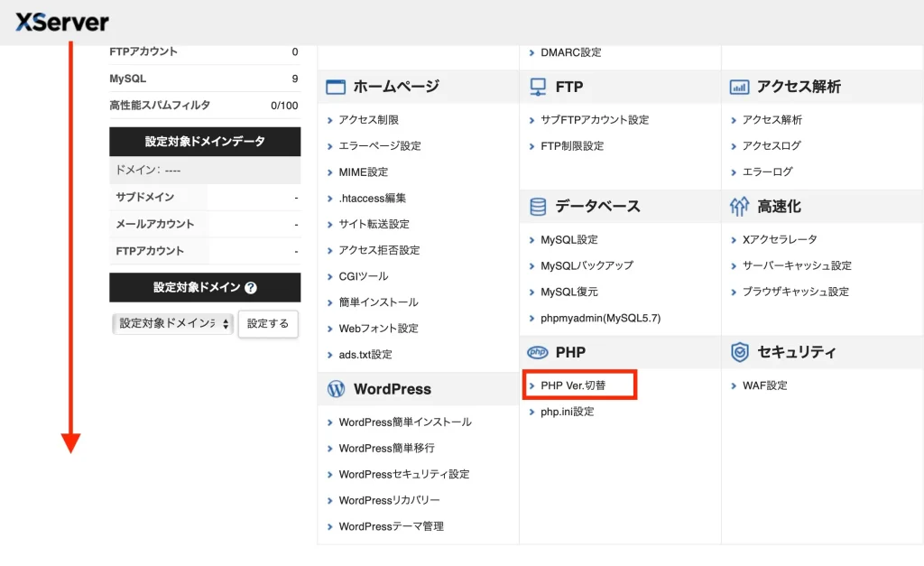Open .htaccess編集
Viewport: 924px width, 566px height.
(373, 198)
